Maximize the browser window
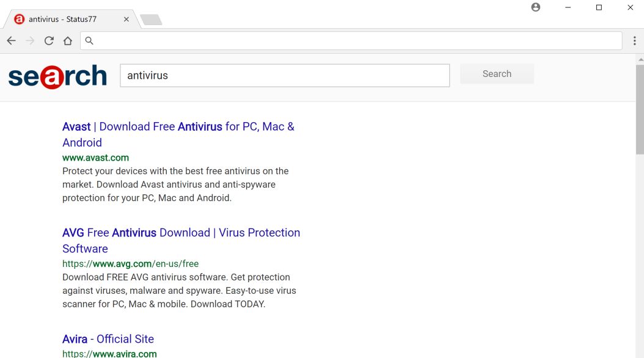Screen dimensions: 644x358 point(599,7)
